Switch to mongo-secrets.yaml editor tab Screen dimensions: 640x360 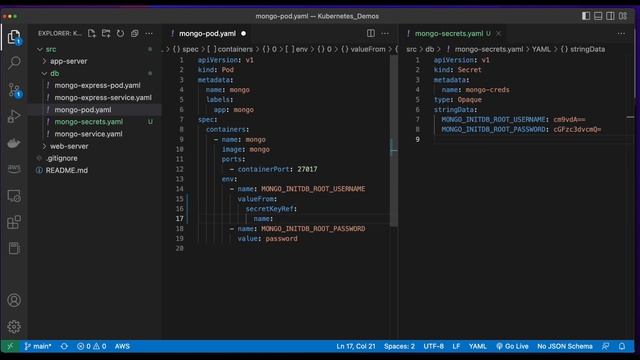[449, 33]
